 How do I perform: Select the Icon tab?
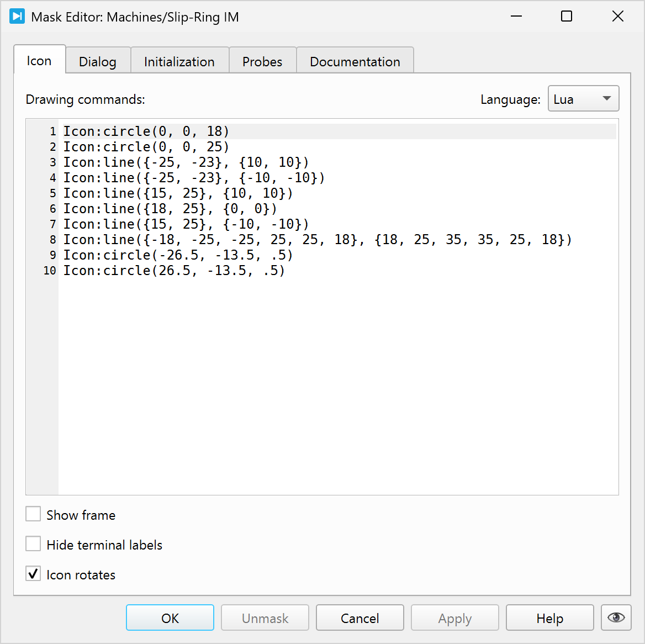click(39, 61)
